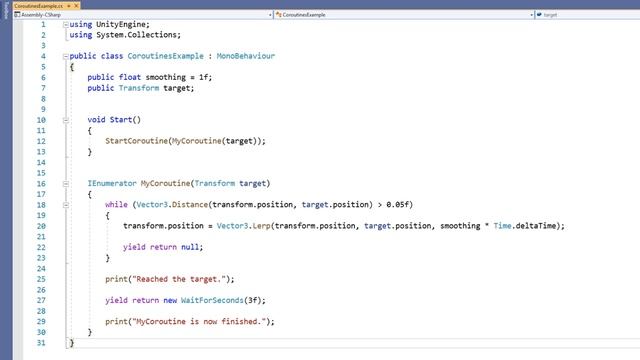Click the IEnumerator return type
Screen dimensions: 640x360
point(112,184)
